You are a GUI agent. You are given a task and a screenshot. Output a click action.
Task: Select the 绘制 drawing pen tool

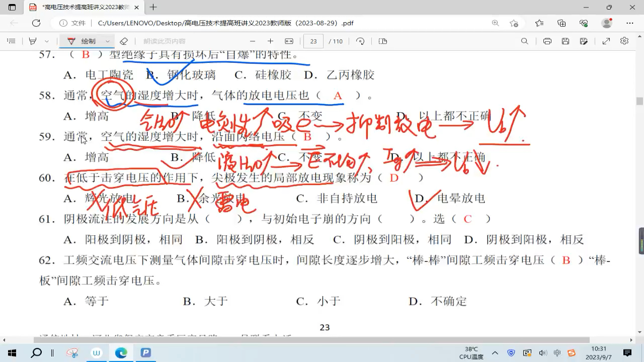84,41
